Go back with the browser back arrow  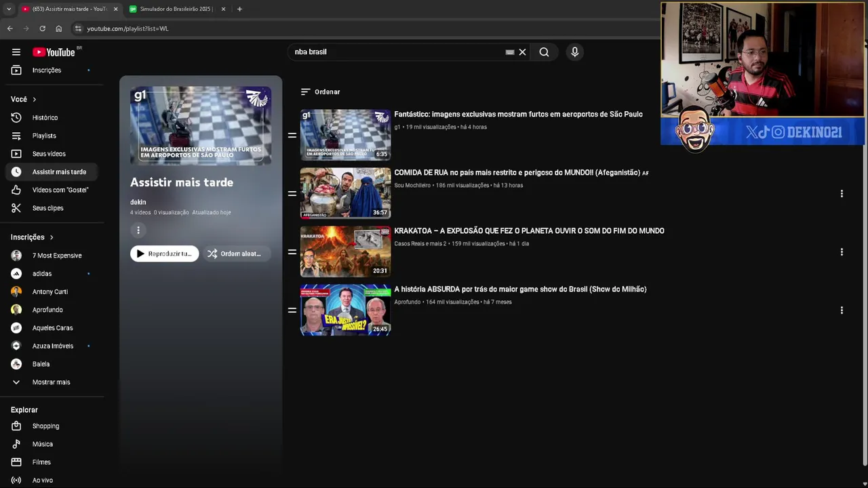(x=9, y=28)
